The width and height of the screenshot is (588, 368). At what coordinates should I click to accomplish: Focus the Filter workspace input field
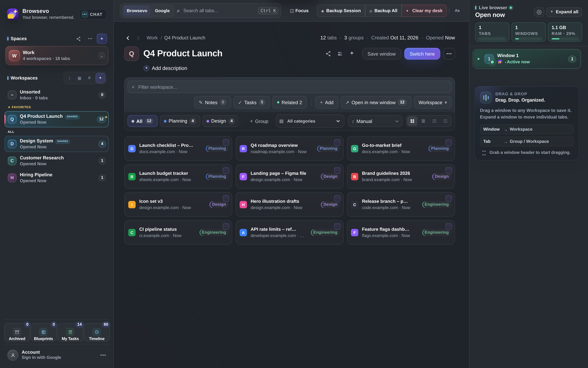(289, 87)
